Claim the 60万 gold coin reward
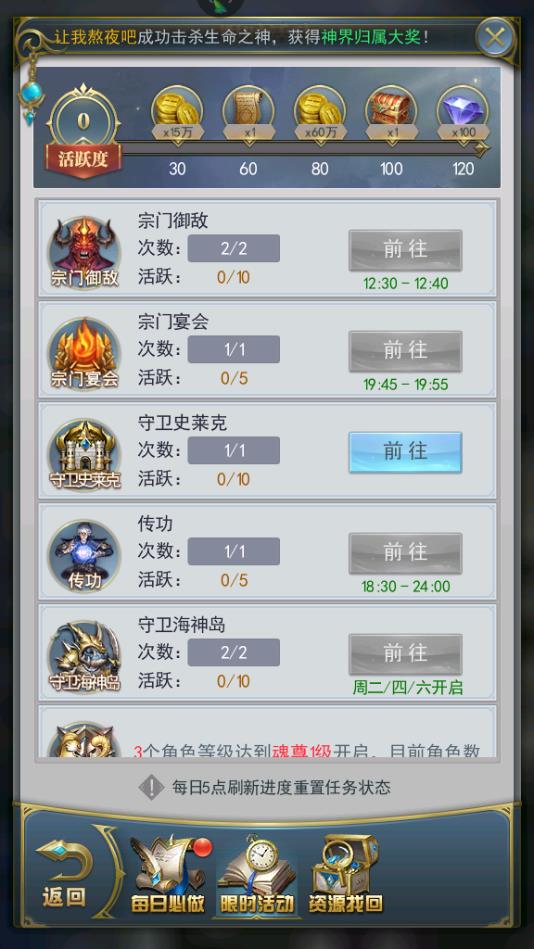 coord(320,113)
